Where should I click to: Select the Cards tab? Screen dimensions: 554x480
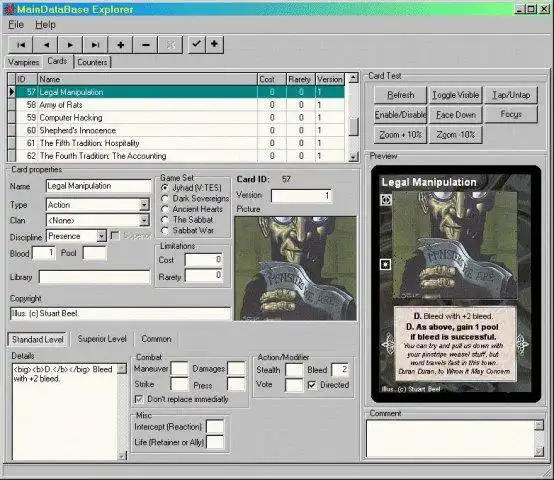[57, 61]
